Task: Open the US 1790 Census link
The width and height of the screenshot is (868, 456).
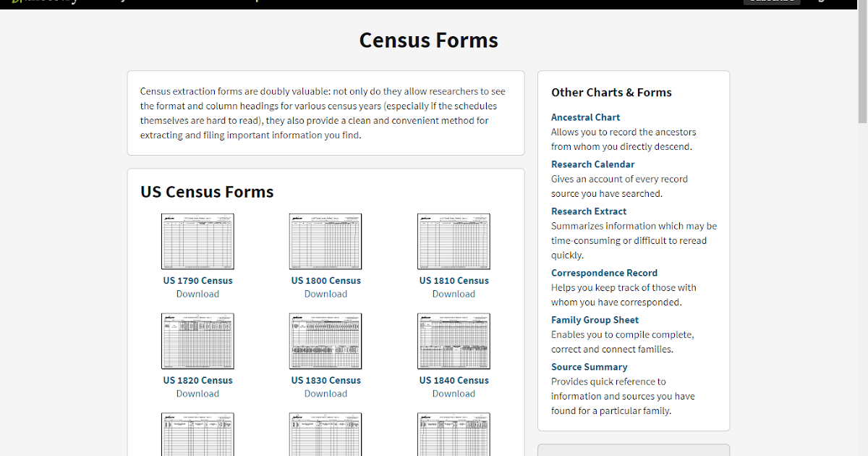Action: tap(197, 280)
